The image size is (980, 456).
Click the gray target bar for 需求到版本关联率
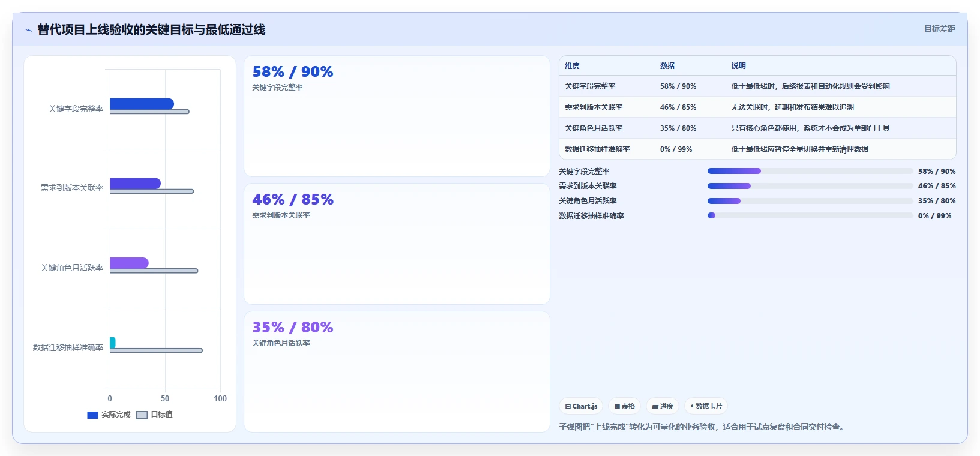(152, 191)
